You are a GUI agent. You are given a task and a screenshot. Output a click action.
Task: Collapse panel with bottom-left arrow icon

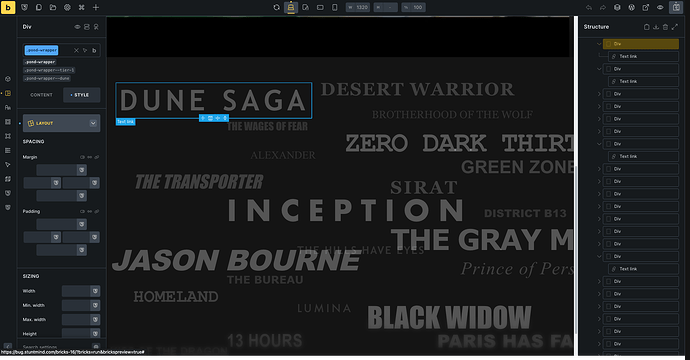7,346
